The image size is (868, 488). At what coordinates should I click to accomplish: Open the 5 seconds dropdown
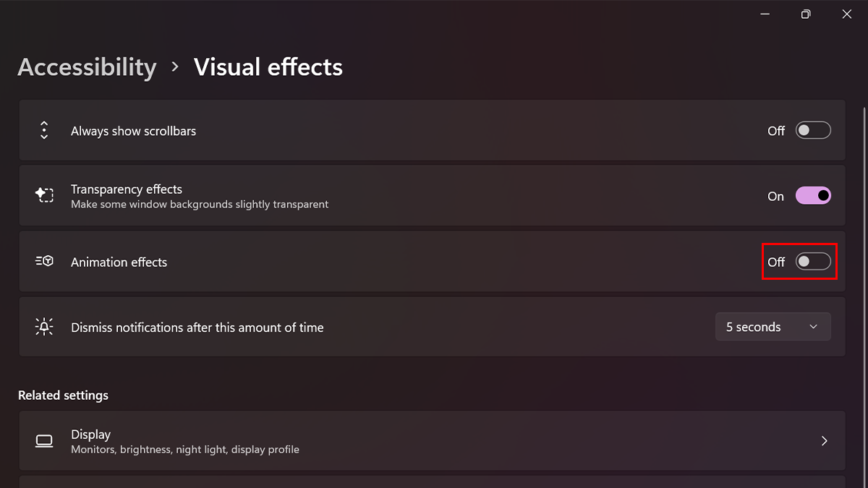pos(773,327)
